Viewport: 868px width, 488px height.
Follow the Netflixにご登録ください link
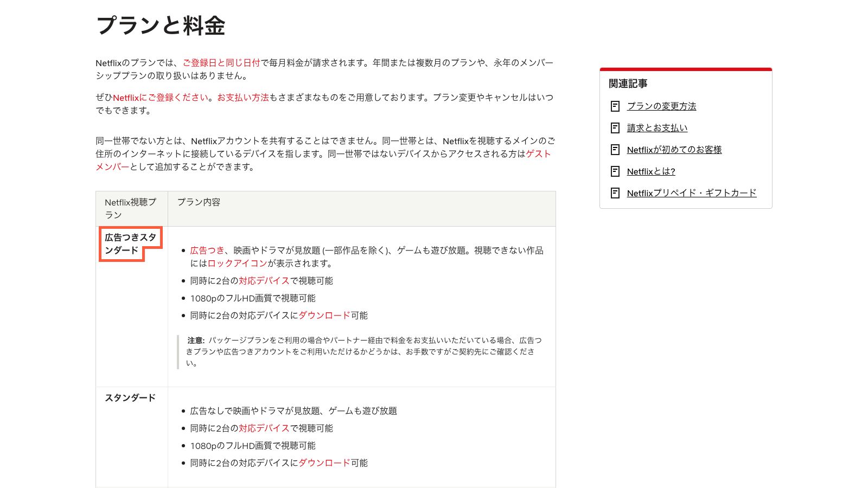(x=161, y=98)
